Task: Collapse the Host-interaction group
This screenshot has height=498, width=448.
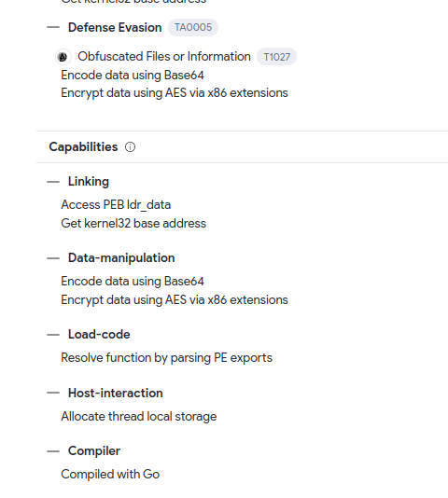Action: click(53, 394)
